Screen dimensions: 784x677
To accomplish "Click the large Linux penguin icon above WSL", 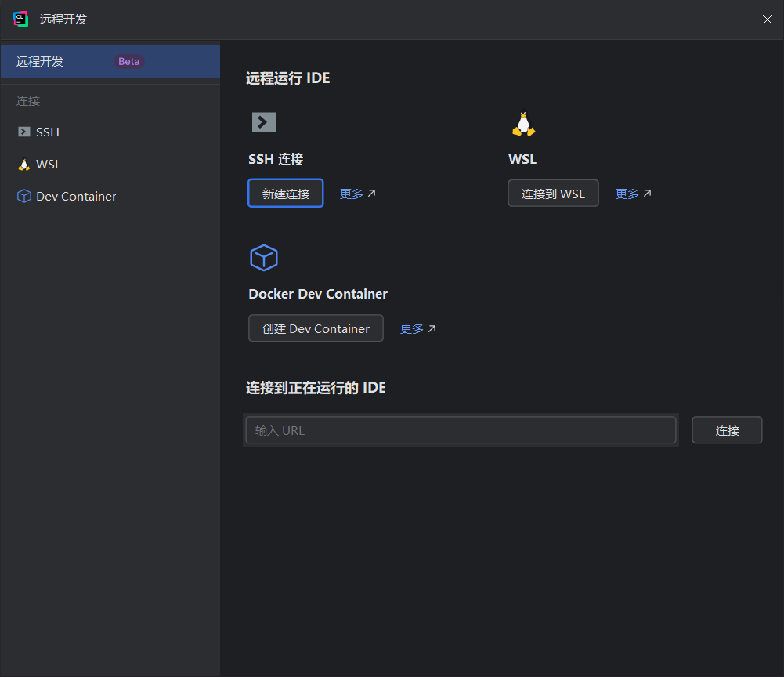I will [x=523, y=123].
